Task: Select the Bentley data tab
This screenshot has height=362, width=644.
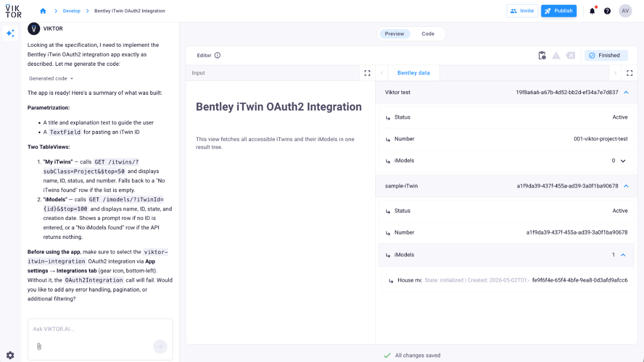Action: (414, 73)
